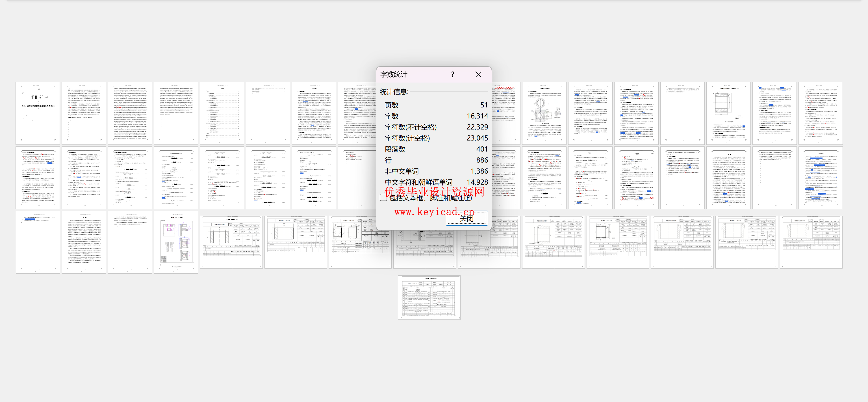This screenshot has height=402, width=868.
Task: Click the help question mark in 字数统计 dialog
Action: coord(453,75)
